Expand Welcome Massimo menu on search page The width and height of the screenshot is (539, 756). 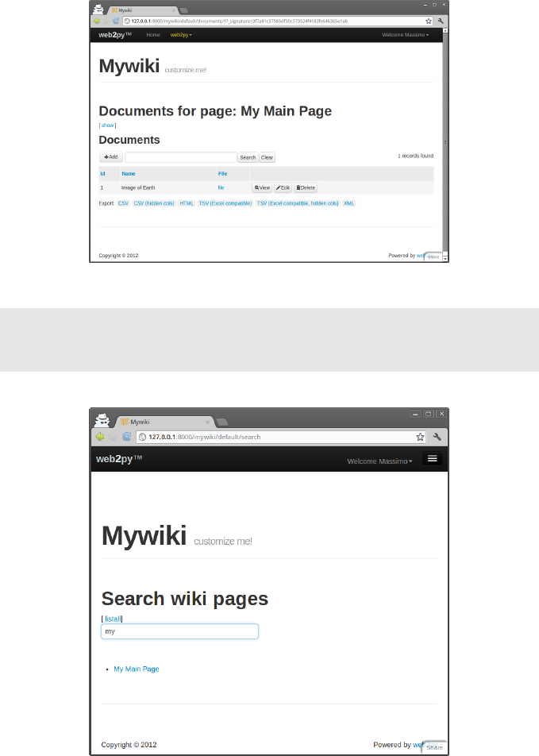(379, 461)
